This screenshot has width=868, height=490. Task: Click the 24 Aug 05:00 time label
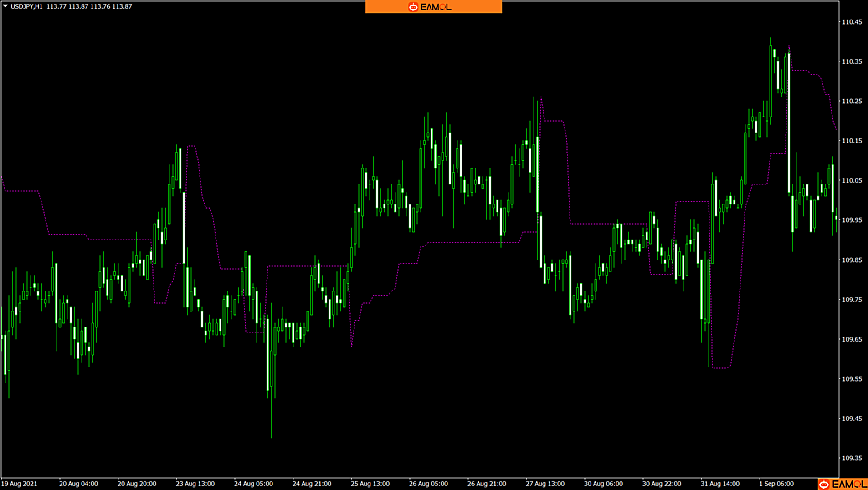pos(253,484)
